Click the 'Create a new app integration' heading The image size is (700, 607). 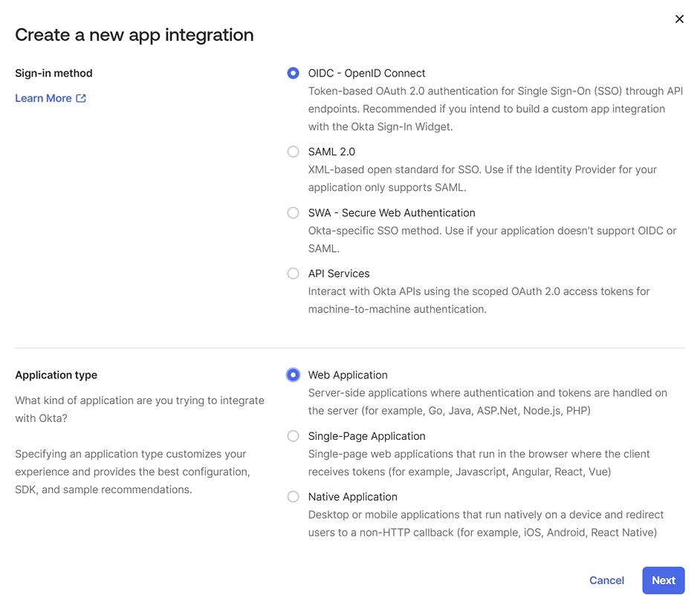134,34
